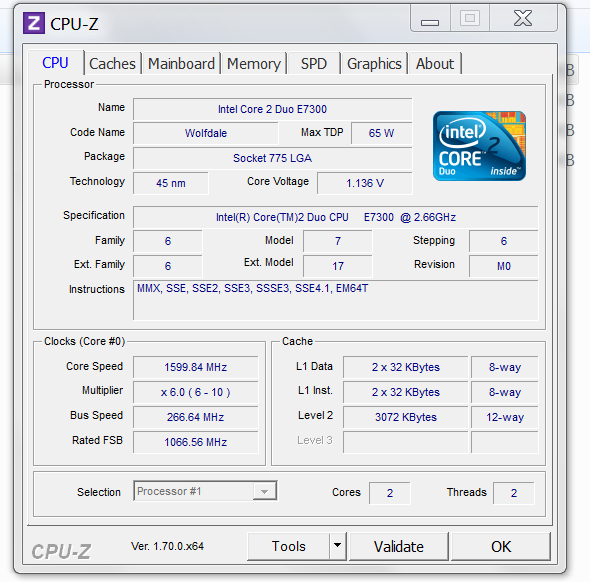Click the Name field Intel Core 2 Duo E7300

[272, 109]
